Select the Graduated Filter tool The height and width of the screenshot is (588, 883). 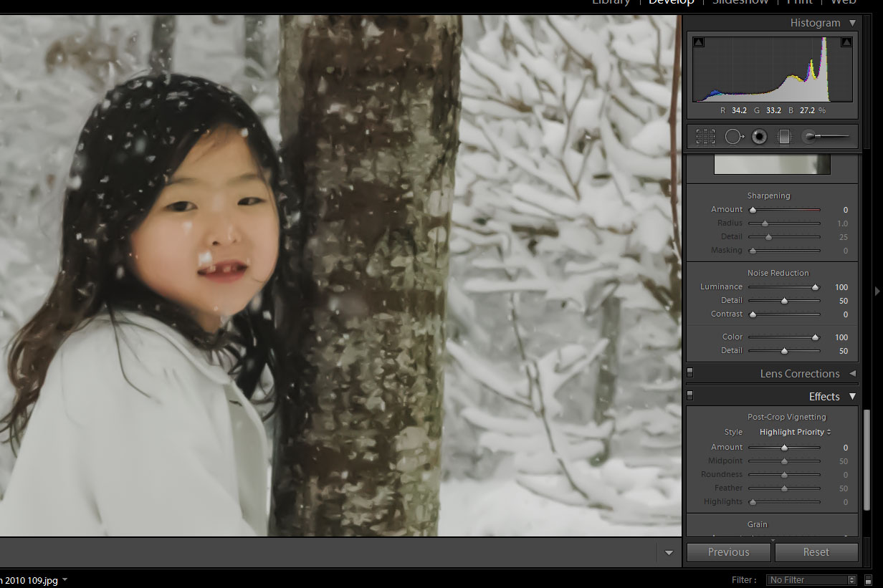tap(784, 136)
